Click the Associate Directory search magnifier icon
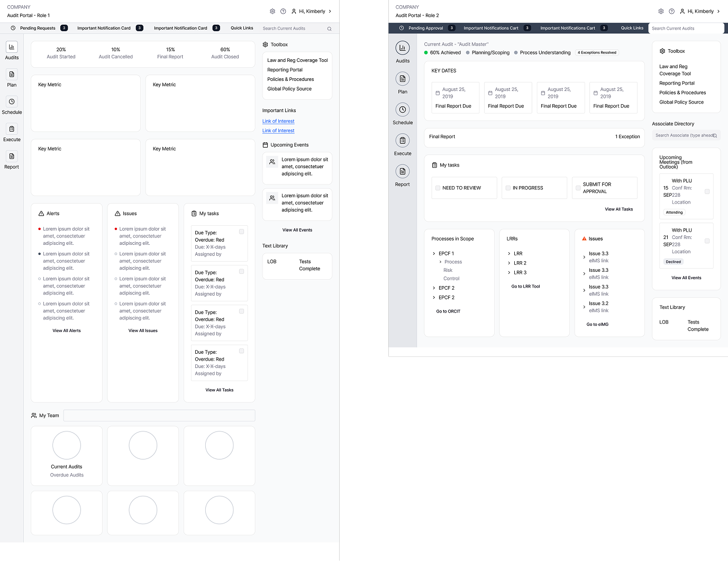This screenshot has width=728, height=561. [x=715, y=136]
